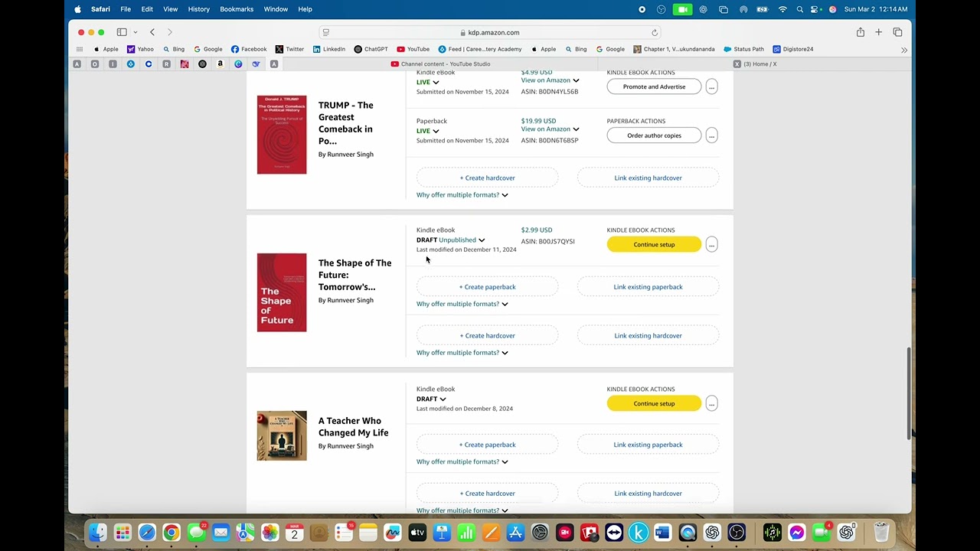Open Notes app in the dock

click(368, 533)
